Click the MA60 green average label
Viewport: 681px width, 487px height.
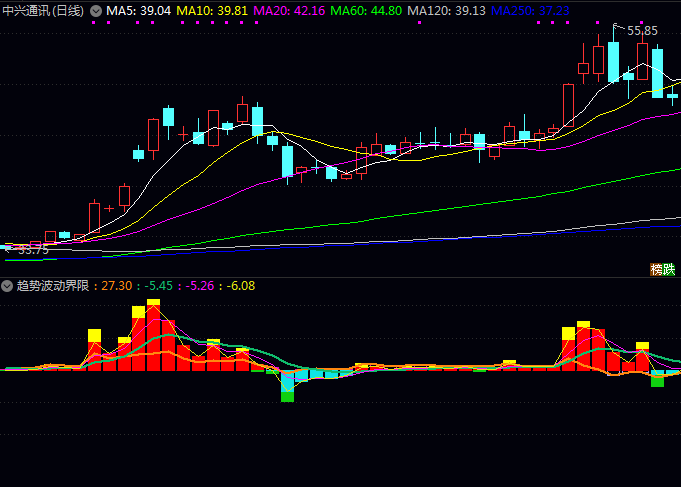pyautogui.click(x=365, y=11)
